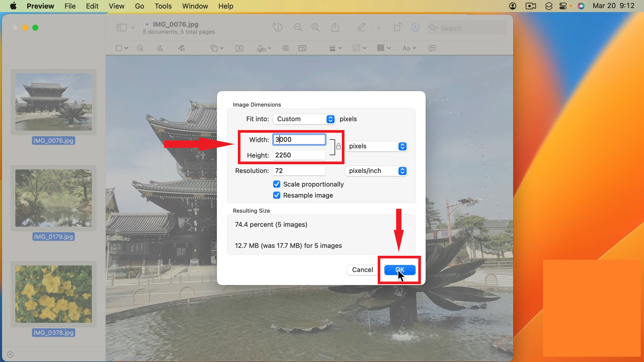Click the Cancel button

[x=362, y=270]
